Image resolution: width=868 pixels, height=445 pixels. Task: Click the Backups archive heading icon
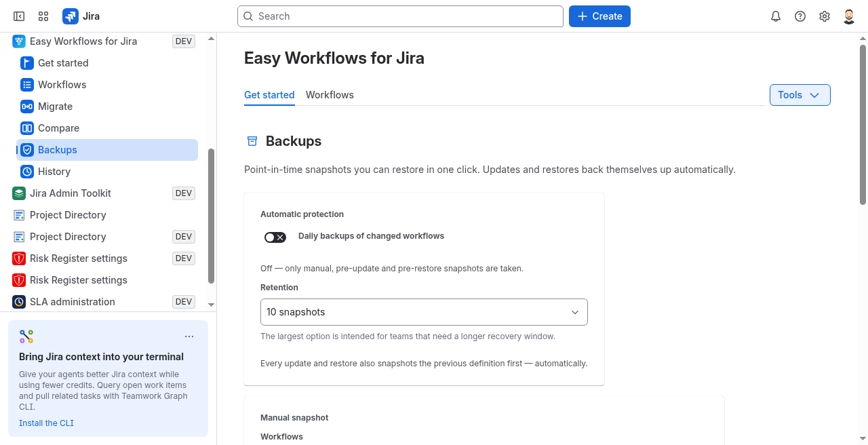[252, 141]
